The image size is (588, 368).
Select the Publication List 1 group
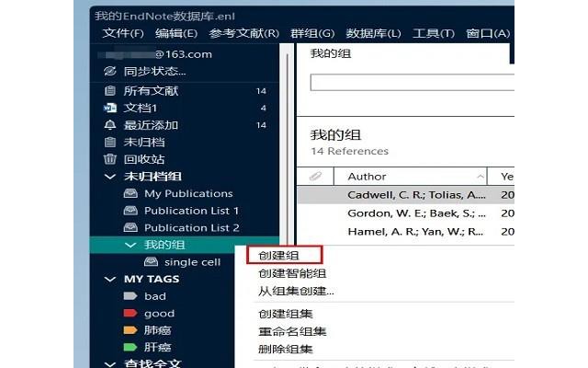pos(192,211)
